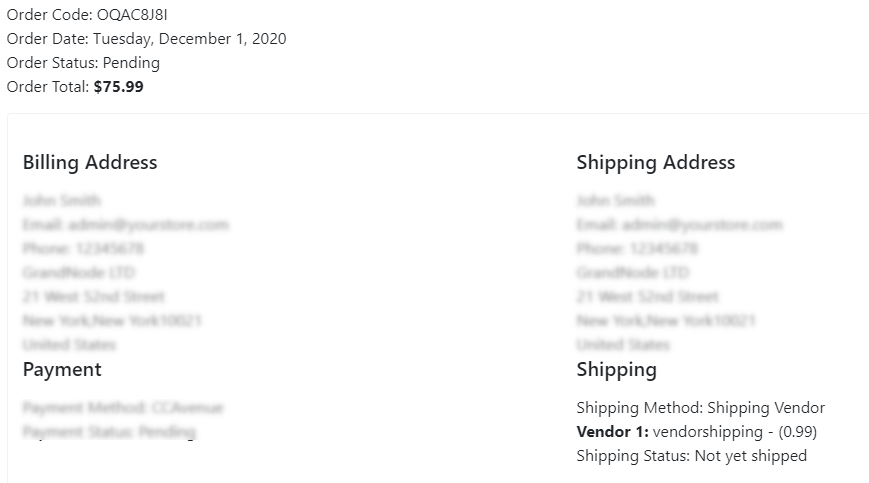Screen dimensions: 869x483
Task: Click the blurred email line under Billing Address
Action: tap(125, 225)
